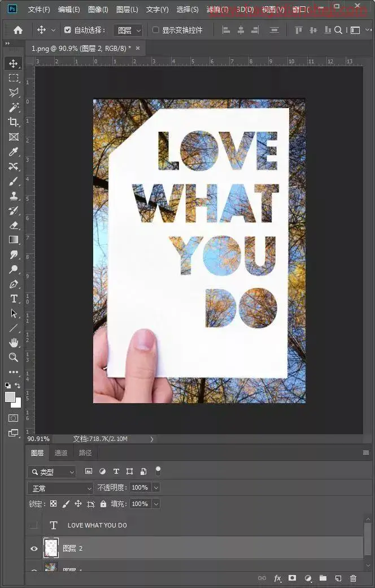
Task: Select the Type tool in toolbox
Action: [14, 299]
